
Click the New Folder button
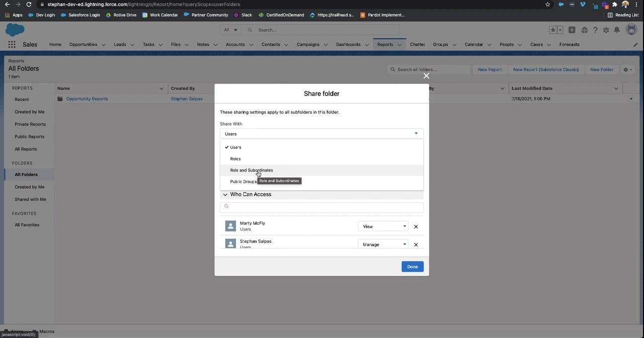pyautogui.click(x=602, y=69)
